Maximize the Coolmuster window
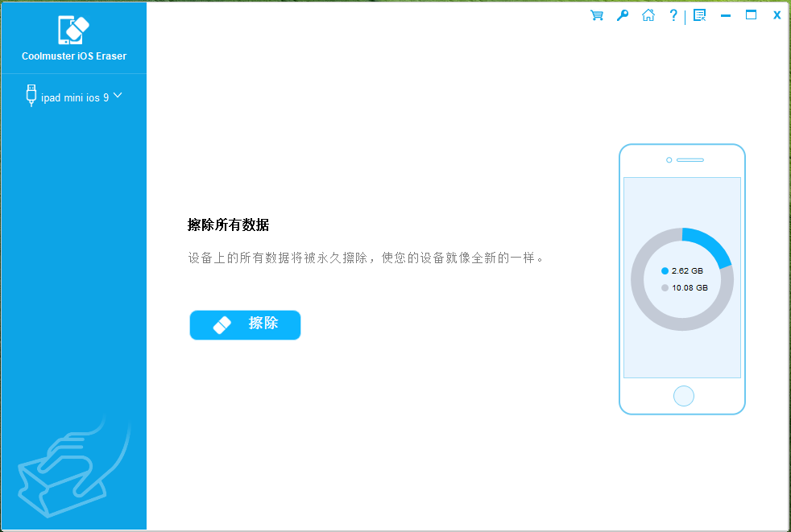This screenshot has width=791, height=532. (x=752, y=15)
